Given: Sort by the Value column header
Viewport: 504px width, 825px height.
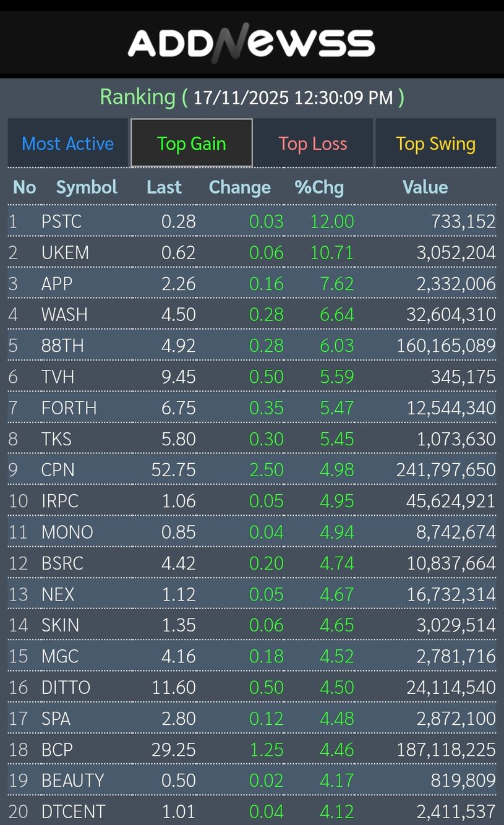Looking at the screenshot, I should point(425,187).
